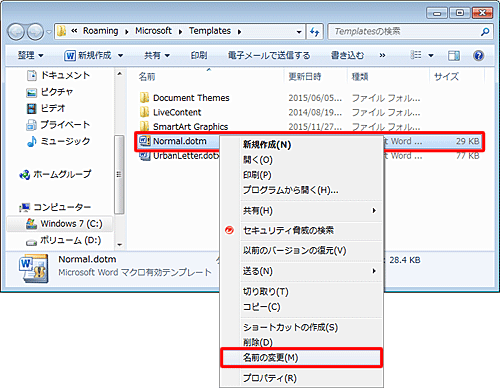Click the プライベート library icon

pyautogui.click(x=31, y=125)
